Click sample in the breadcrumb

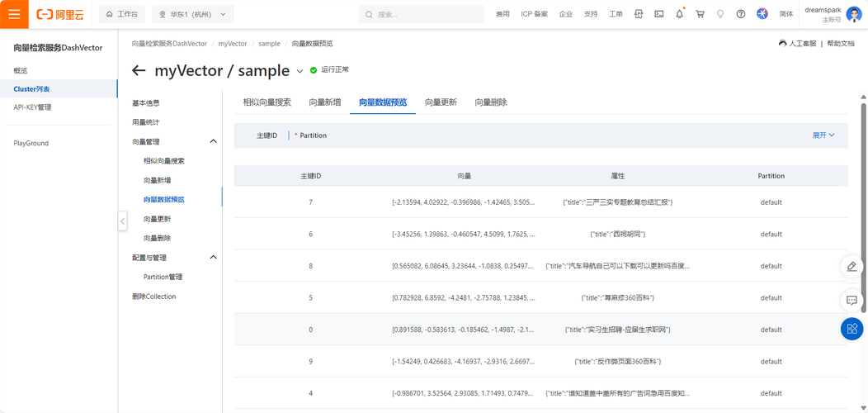[x=269, y=43]
